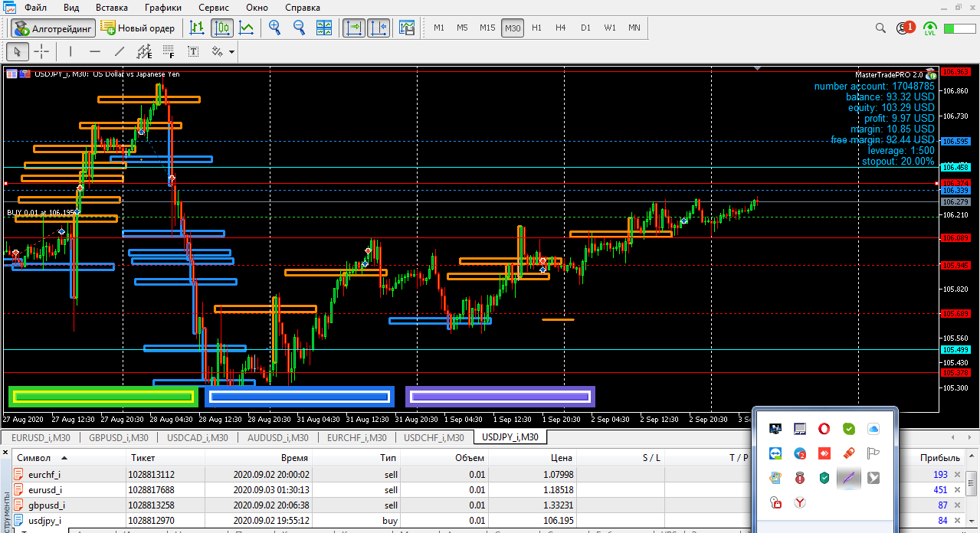Pick the trendline drawing tool

[x=119, y=52]
